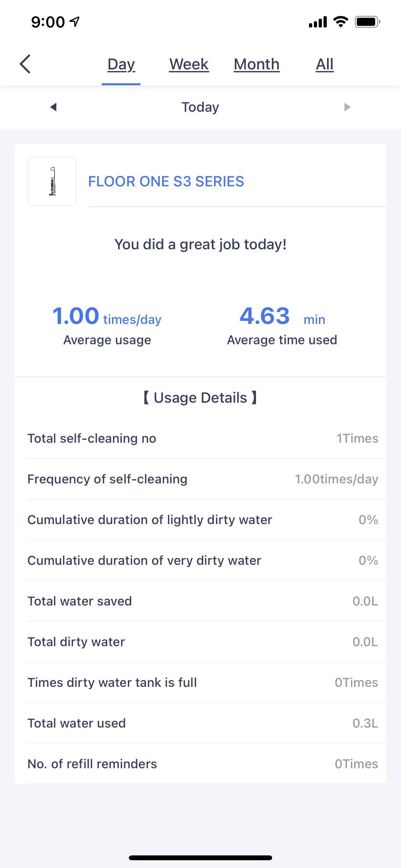Tap the Today date label

[x=200, y=107]
